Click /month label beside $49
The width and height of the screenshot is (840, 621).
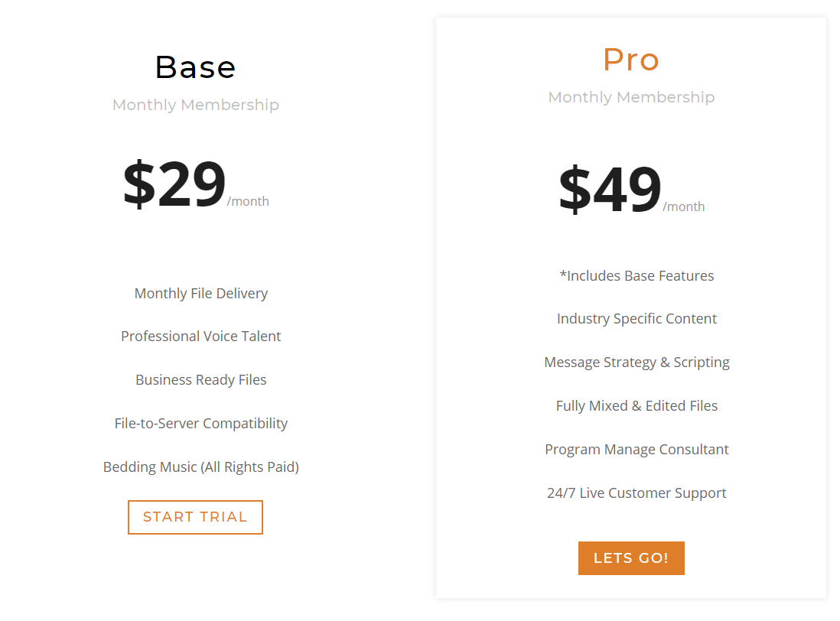pos(684,206)
